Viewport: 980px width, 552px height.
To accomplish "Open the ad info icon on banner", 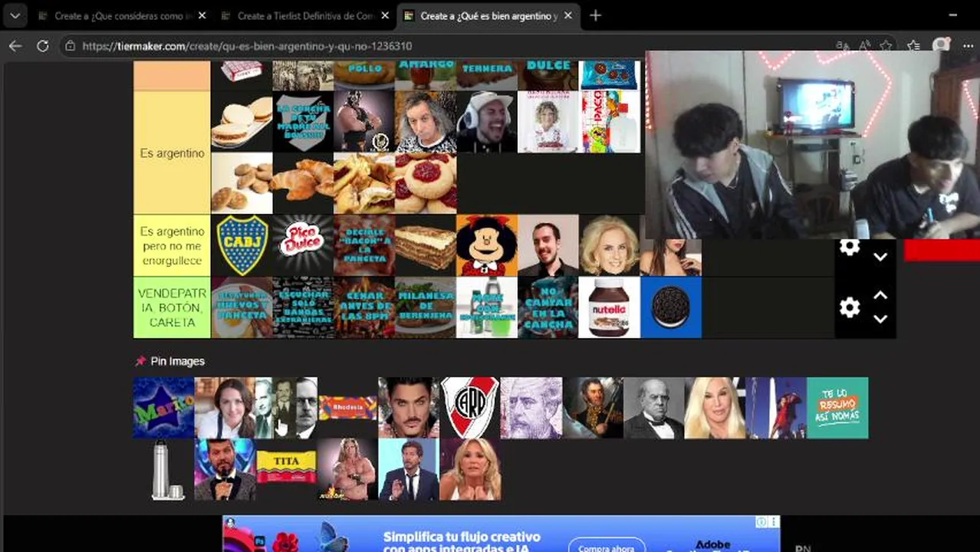I will tap(761, 522).
